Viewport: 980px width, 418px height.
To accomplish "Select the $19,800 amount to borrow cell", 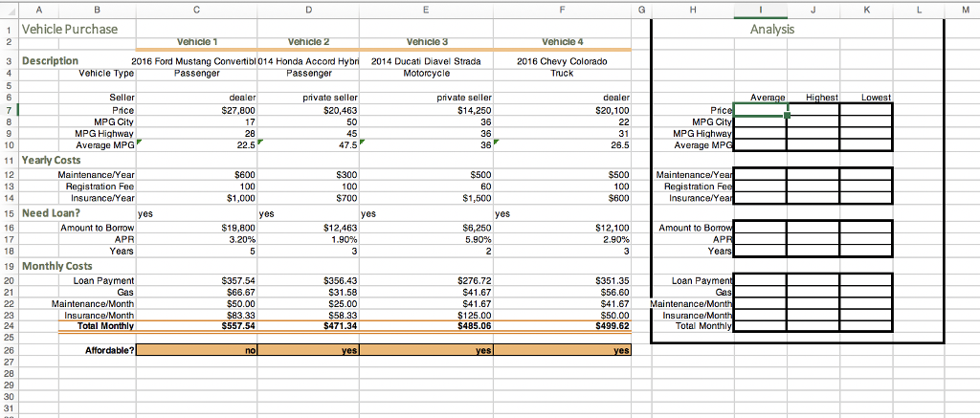I will click(x=197, y=228).
